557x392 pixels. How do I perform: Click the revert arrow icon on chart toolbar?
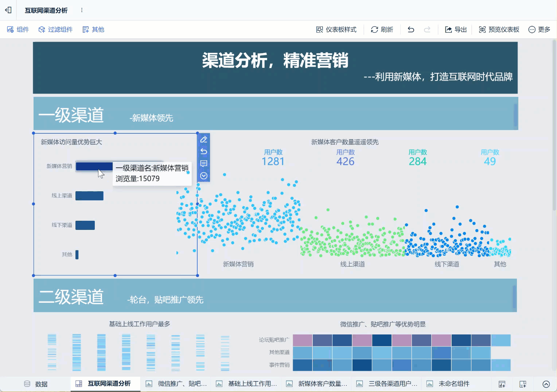[204, 152]
